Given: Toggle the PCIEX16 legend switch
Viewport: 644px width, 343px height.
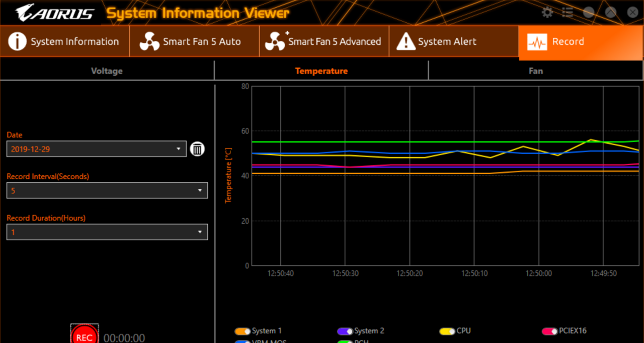Looking at the screenshot, I should (549, 331).
